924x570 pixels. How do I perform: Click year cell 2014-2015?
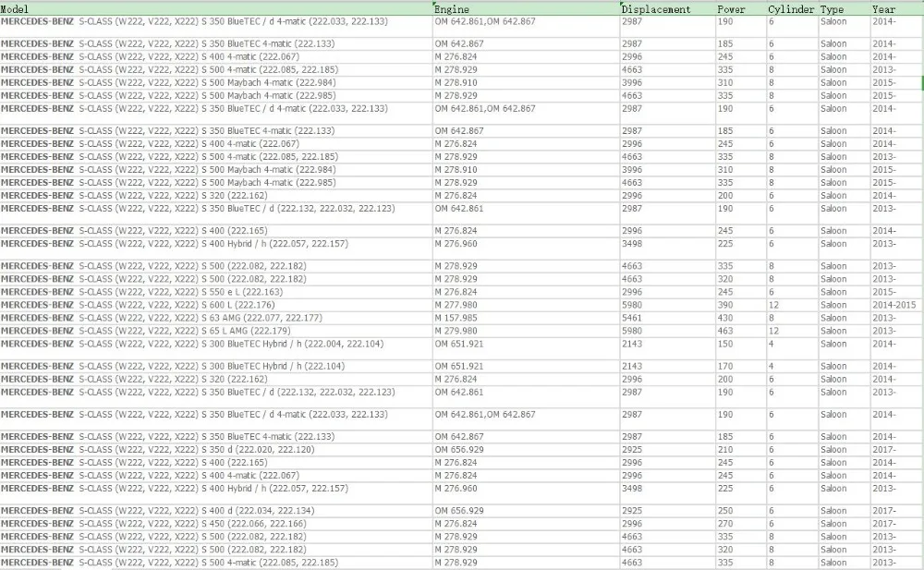coord(894,305)
